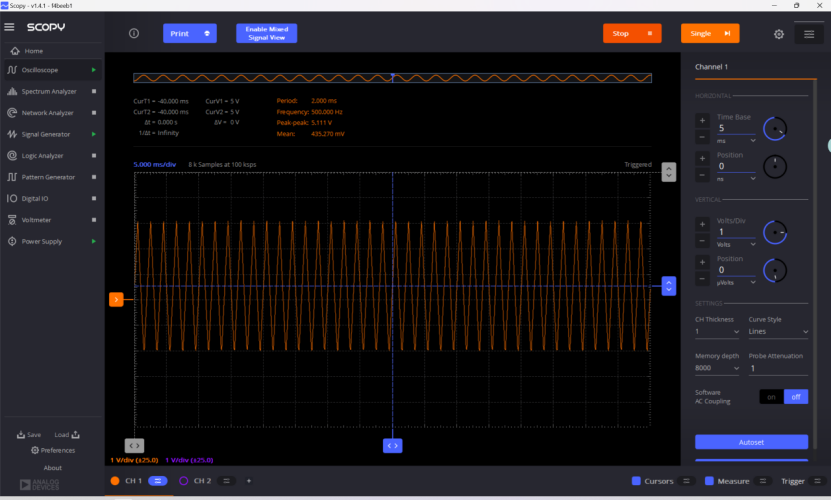831x500 pixels.
Task: Click blue horizontal cursor handle below plot
Action: [x=393, y=445]
